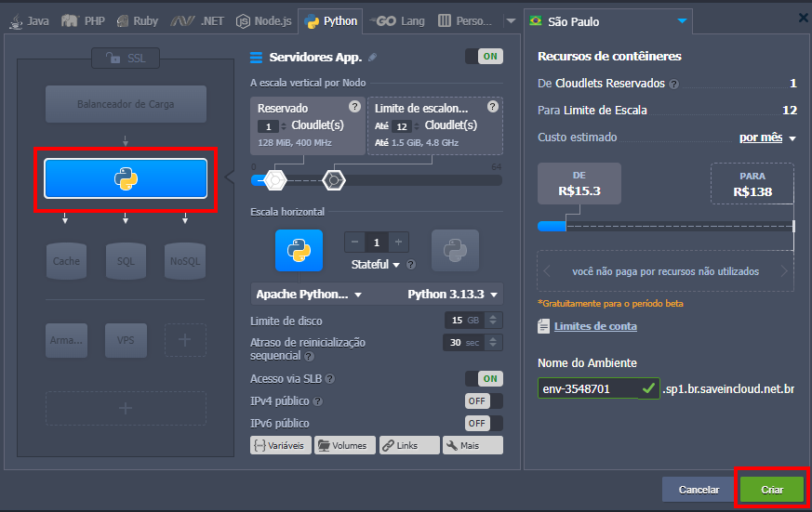Open the Node.js tab
This screenshot has height=512, width=812.
pos(263,21)
